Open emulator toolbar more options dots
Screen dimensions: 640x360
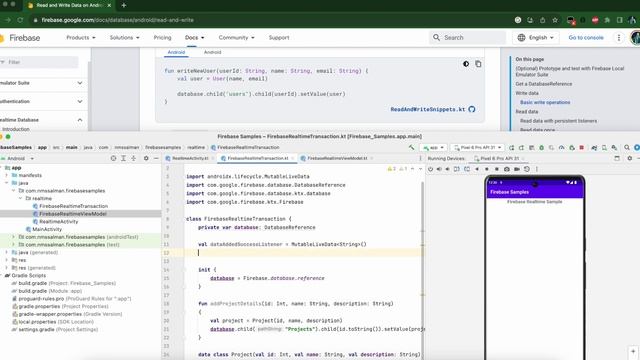coord(536,169)
